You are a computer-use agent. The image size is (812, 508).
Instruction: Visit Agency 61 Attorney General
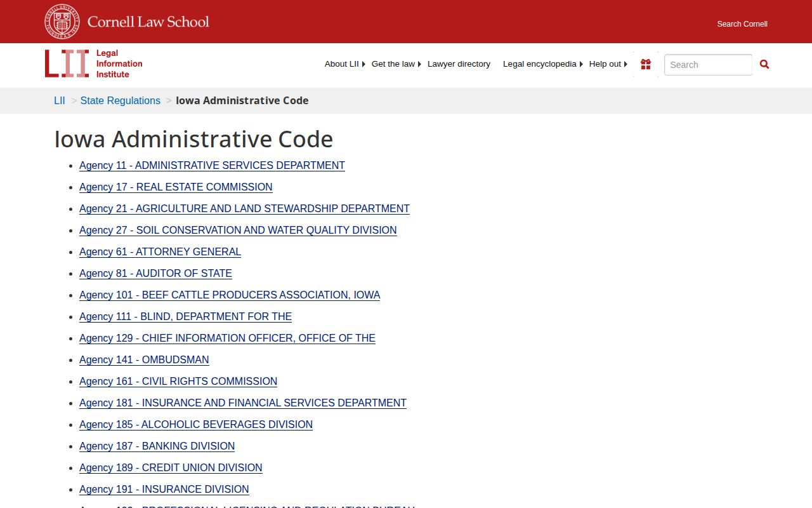(160, 252)
